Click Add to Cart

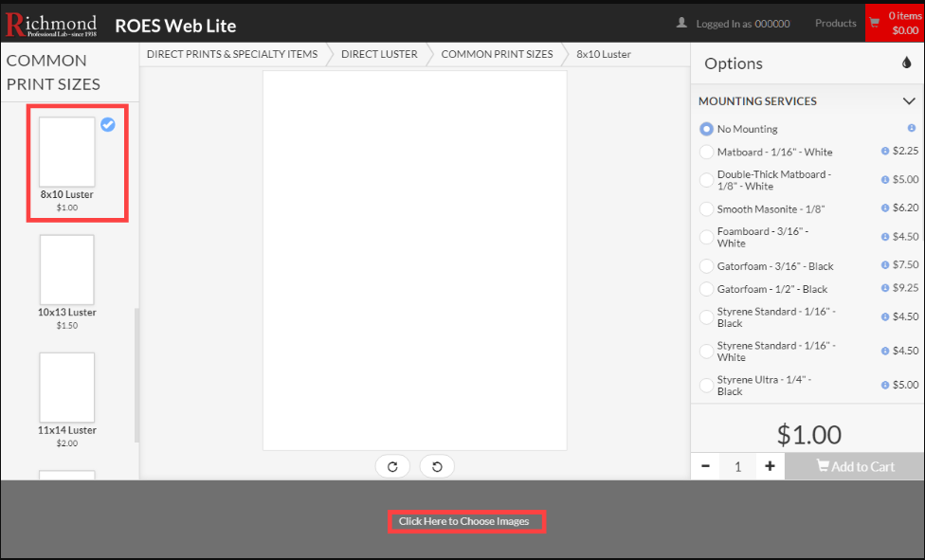click(x=853, y=466)
